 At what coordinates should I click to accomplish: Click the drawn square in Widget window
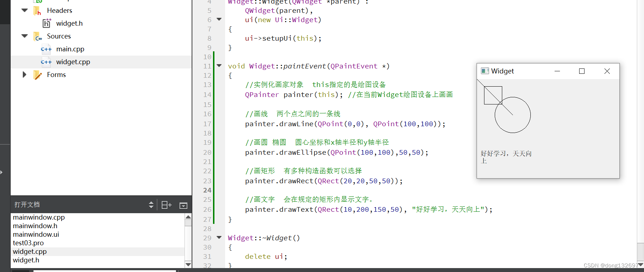click(493, 95)
